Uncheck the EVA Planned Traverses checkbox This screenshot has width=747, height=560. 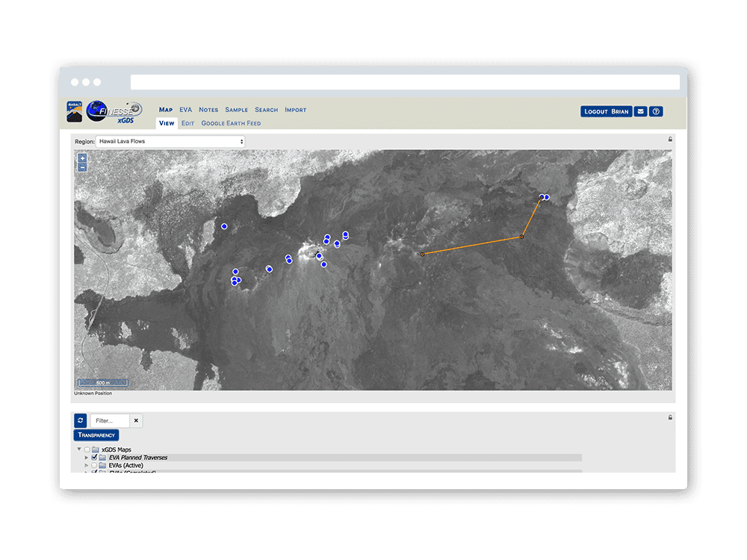pyautogui.click(x=94, y=458)
